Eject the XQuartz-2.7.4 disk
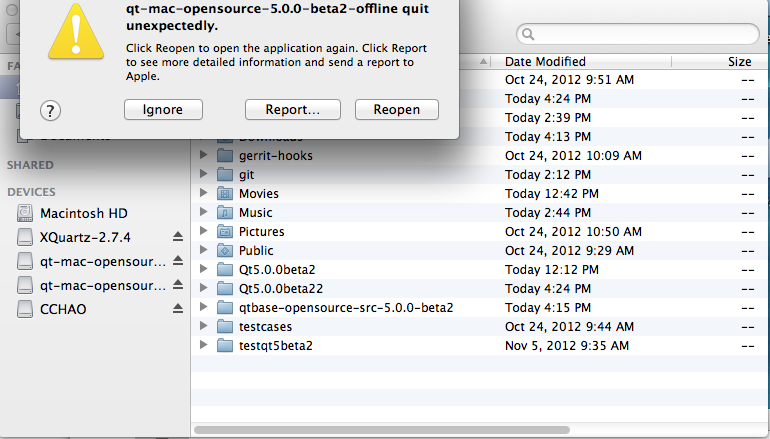770x439 pixels. tap(178, 237)
